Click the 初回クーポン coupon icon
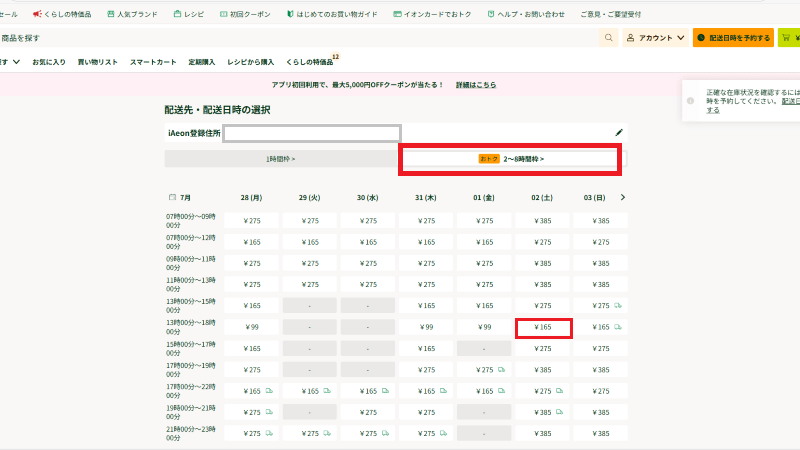The image size is (800, 450). pos(223,14)
